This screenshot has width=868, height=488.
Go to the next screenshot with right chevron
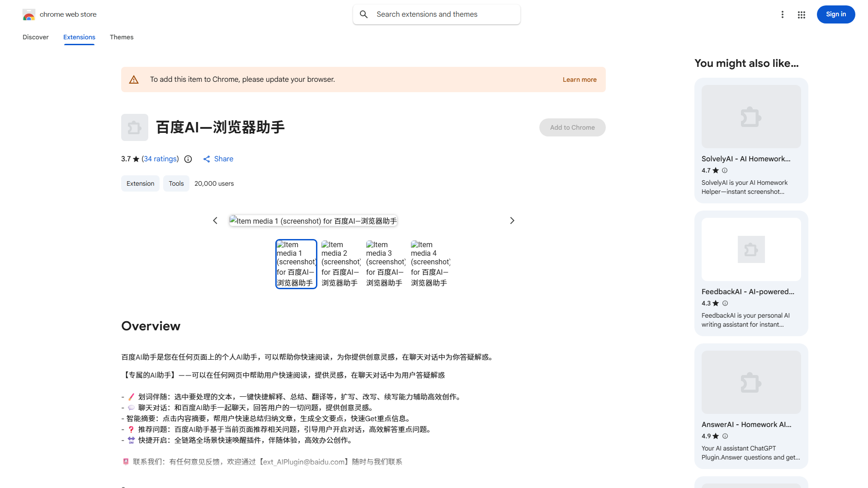[x=512, y=221]
